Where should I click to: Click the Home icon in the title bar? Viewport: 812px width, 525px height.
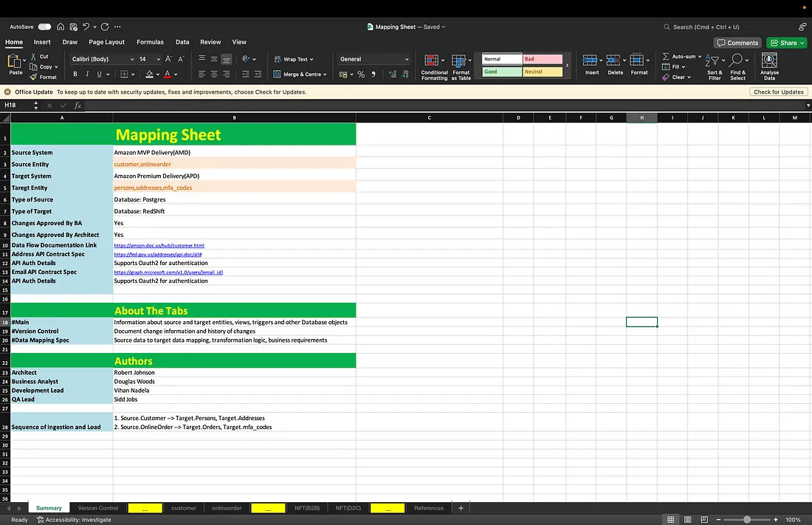coord(61,27)
